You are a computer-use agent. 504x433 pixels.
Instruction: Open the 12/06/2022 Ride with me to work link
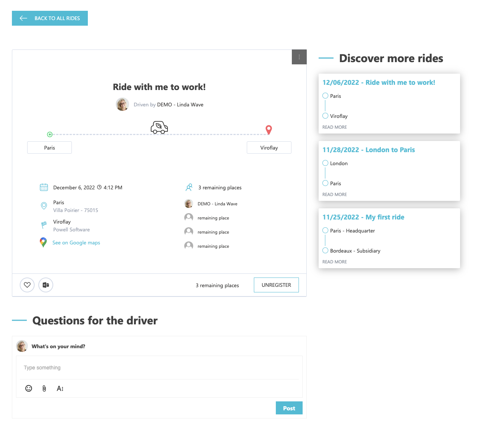pos(379,82)
